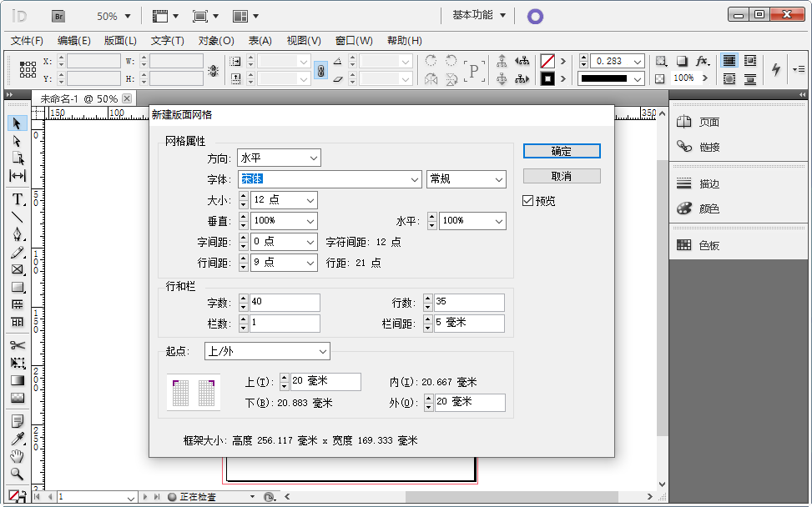Select the Scissors tool

coord(17,345)
